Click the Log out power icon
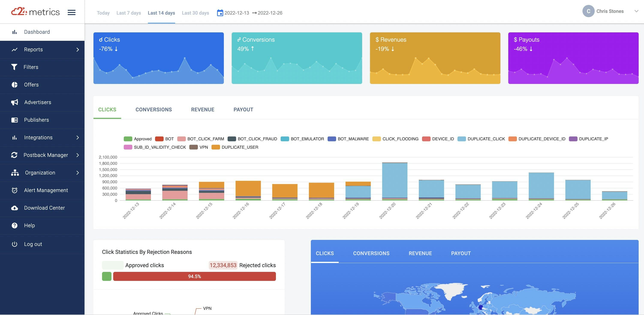Viewport: 644px width, 315px height. click(15, 244)
